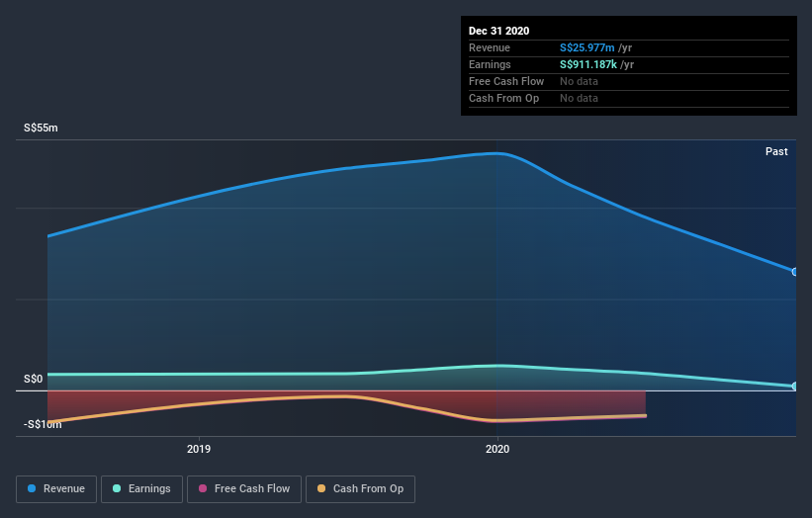Image resolution: width=812 pixels, height=518 pixels.
Task: Click the pink Free Cash Flow legend dot
Action: tap(203, 488)
